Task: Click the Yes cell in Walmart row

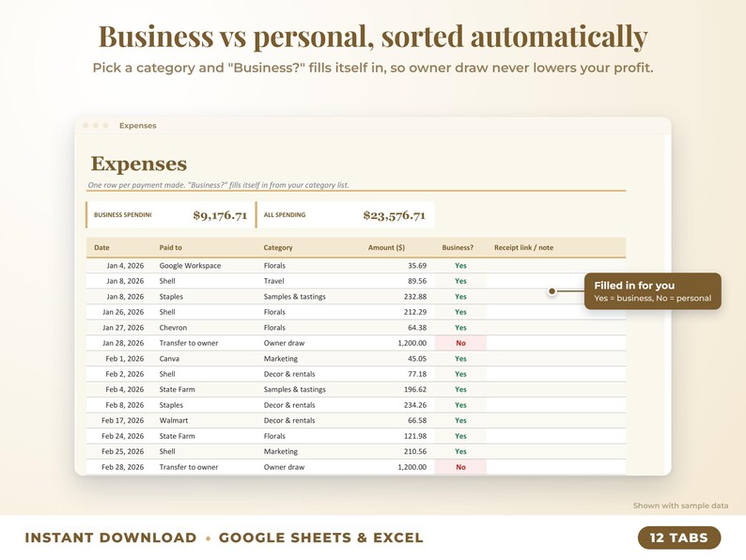Action: point(460,421)
